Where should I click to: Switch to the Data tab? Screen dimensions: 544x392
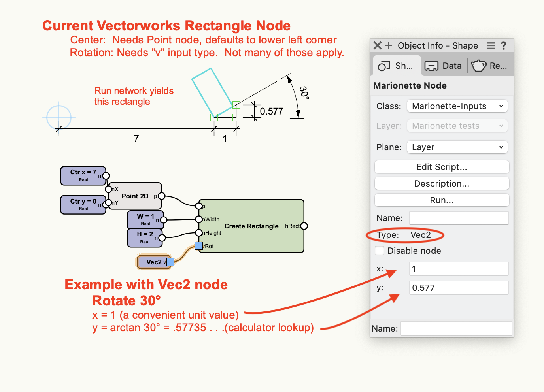click(443, 66)
